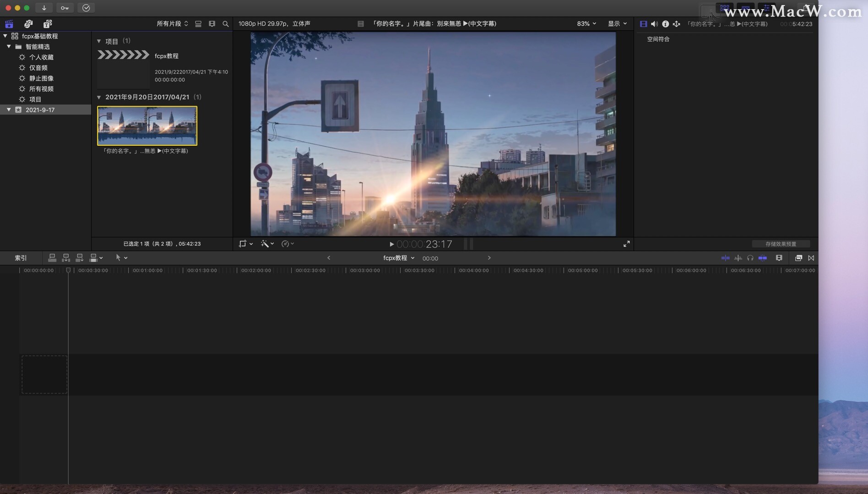Select the 「你的名字。」 clip thumbnail
Image resolution: width=868 pixels, height=494 pixels.
pyautogui.click(x=147, y=126)
